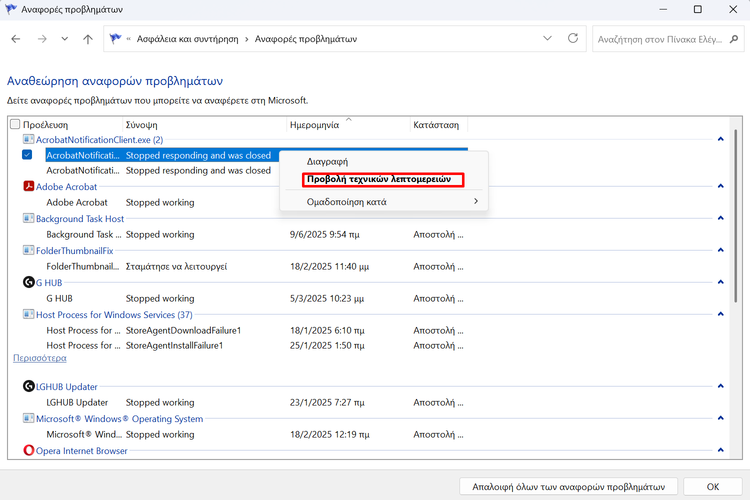Select StoreAgentInstallFailure1 report row
This screenshot has width=750, height=500.
[x=256, y=345]
